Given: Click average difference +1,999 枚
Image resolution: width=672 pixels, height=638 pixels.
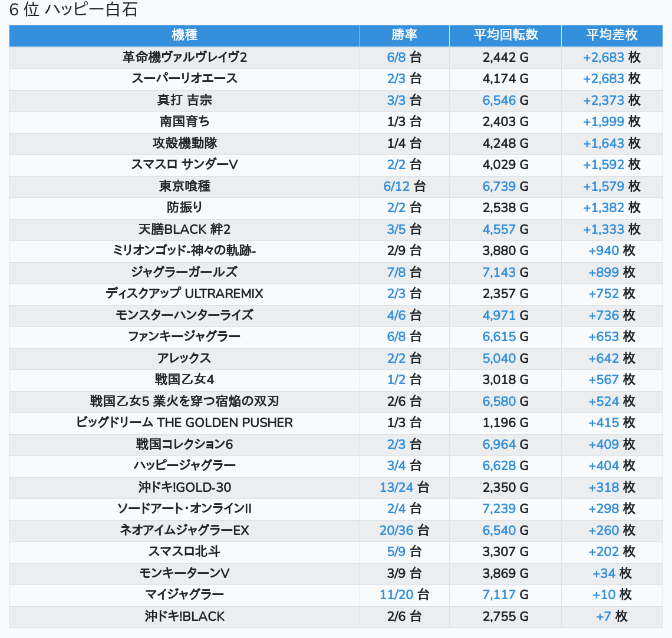Looking at the screenshot, I should tap(612, 121).
